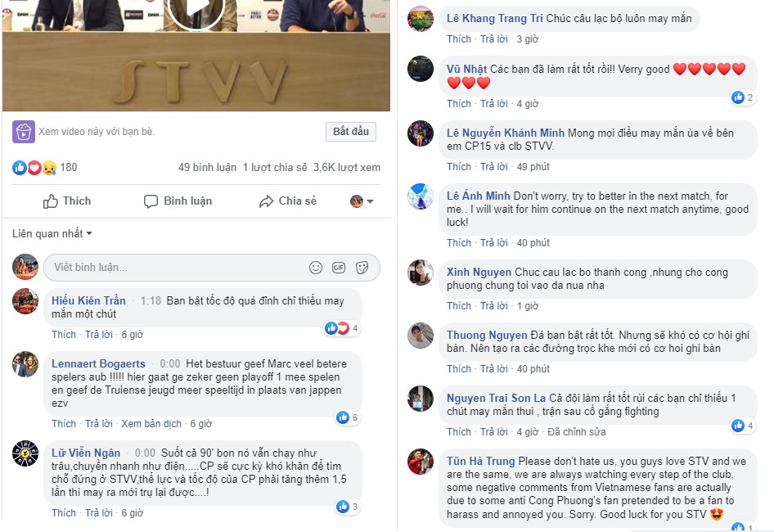The width and height of the screenshot is (774, 532).
Task: Like Lê Ánh Minh's comment via Thích
Action: [x=459, y=243]
